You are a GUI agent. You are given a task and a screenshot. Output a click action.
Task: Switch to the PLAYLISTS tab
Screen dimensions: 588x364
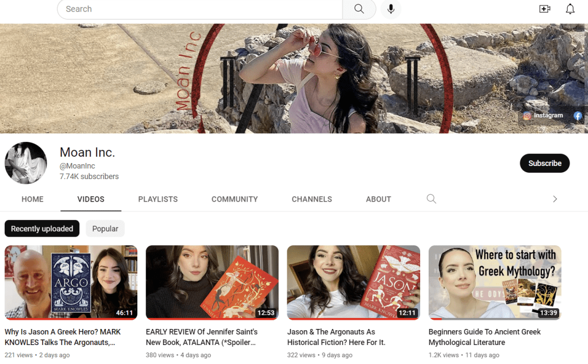[157, 199]
